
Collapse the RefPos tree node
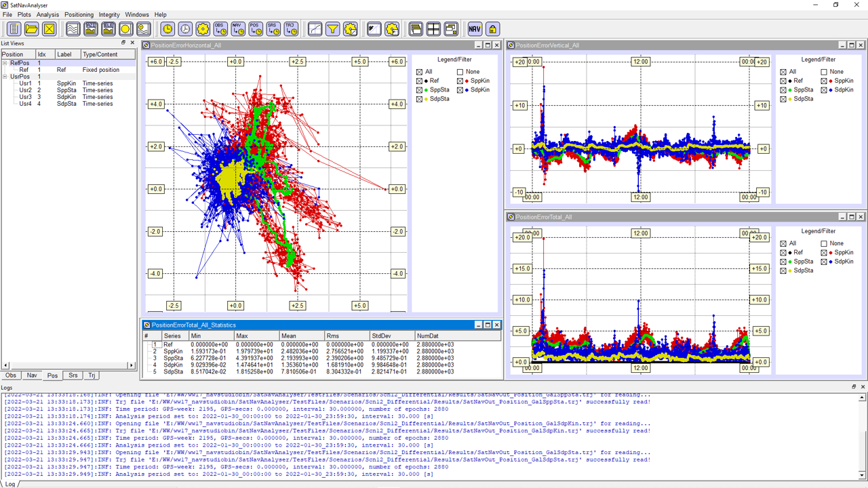(5, 63)
